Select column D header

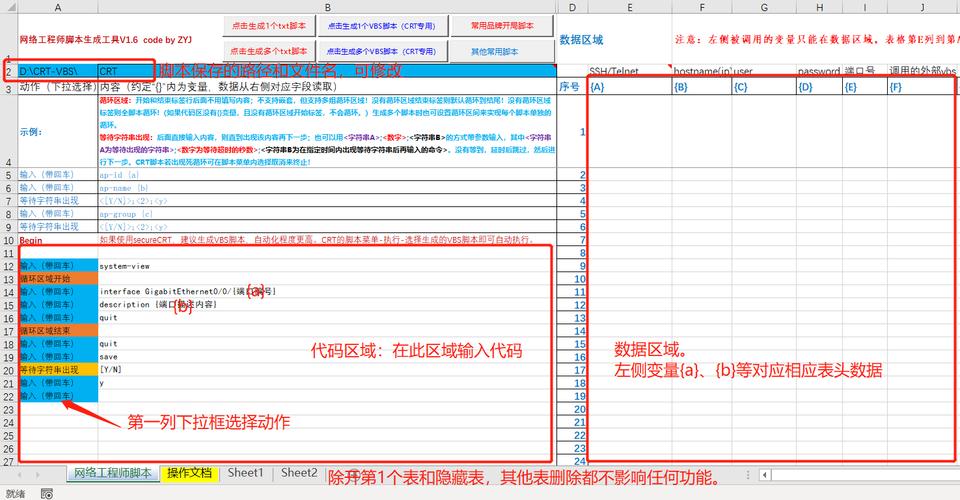pos(572,7)
